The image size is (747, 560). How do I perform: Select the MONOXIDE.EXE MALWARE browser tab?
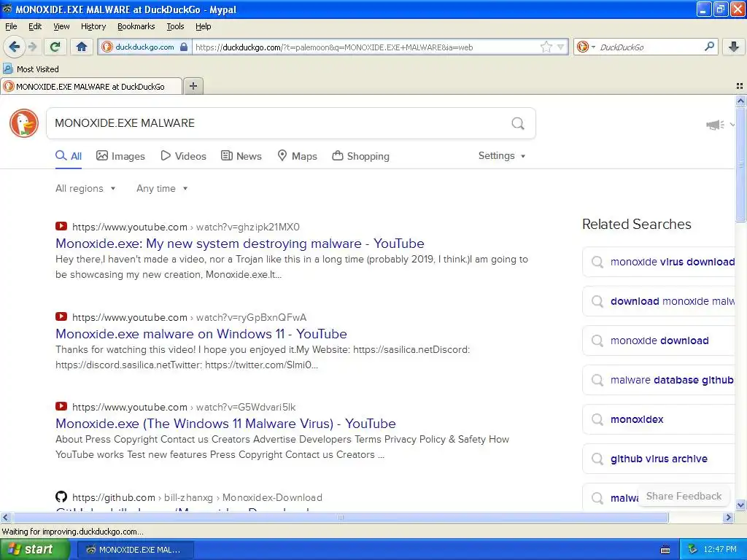90,86
